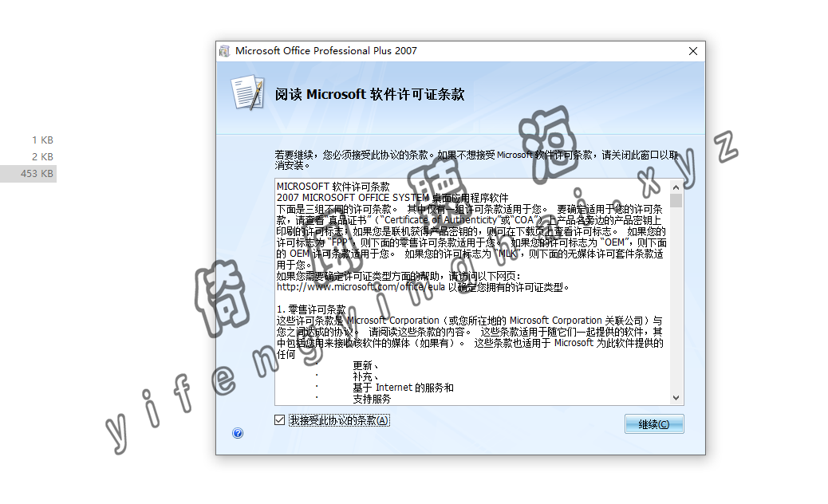Screen dimensions: 828x504
Task: Click the license text scrollbar up arrow
Action: (676, 187)
